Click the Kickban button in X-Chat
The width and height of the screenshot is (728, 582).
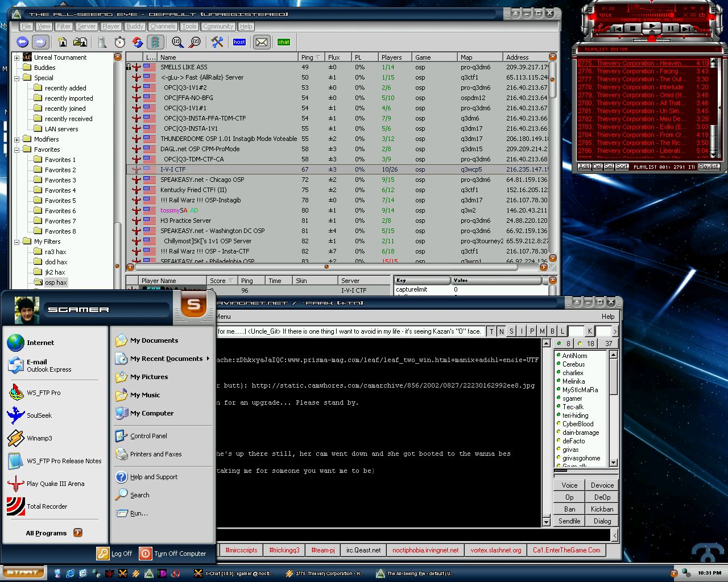[602, 509]
